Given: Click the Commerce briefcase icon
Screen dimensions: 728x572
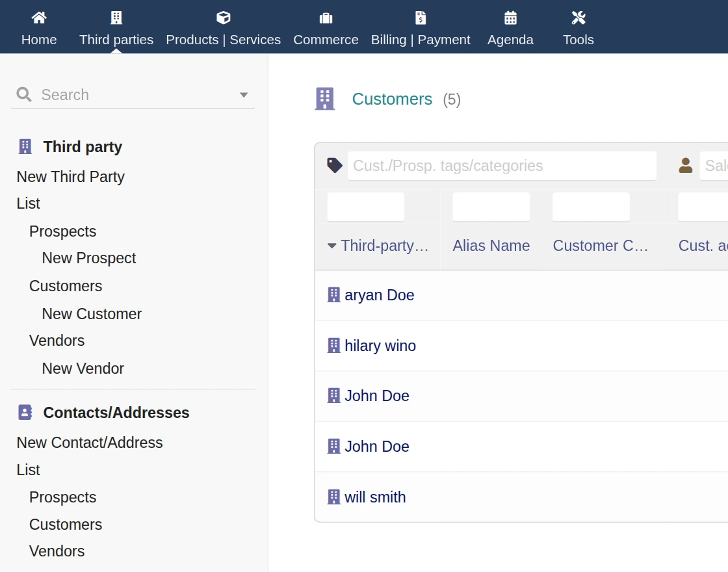Looking at the screenshot, I should [326, 18].
